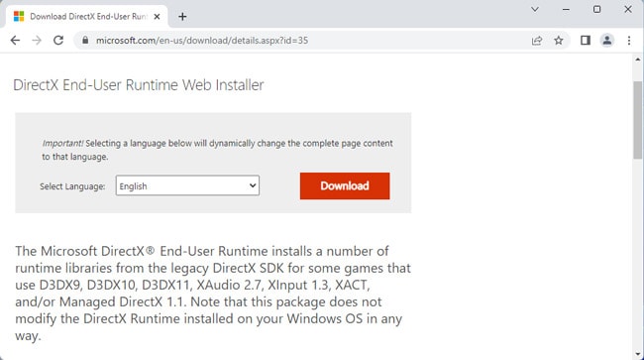
Task: Click the microsoft.com address bar URL
Action: point(202,41)
